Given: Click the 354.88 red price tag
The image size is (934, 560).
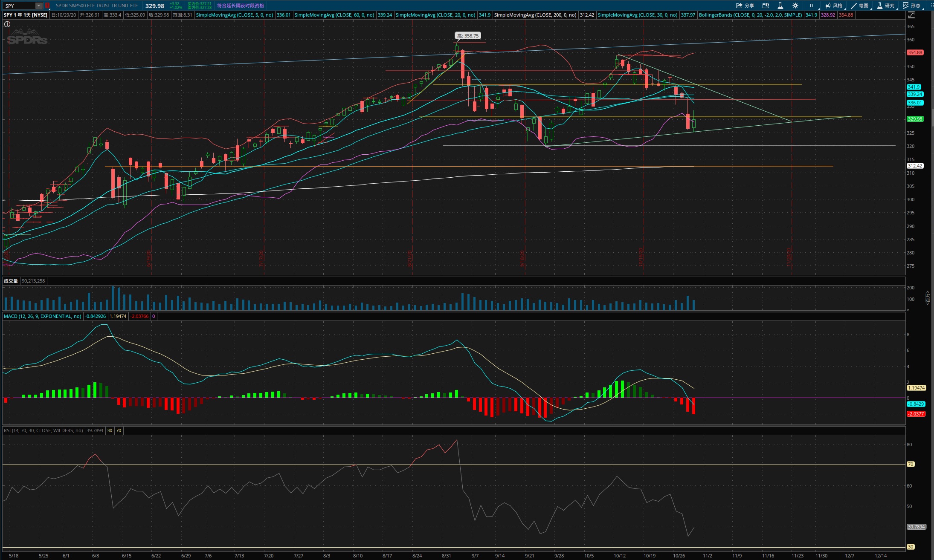Looking at the screenshot, I should pos(915,52).
